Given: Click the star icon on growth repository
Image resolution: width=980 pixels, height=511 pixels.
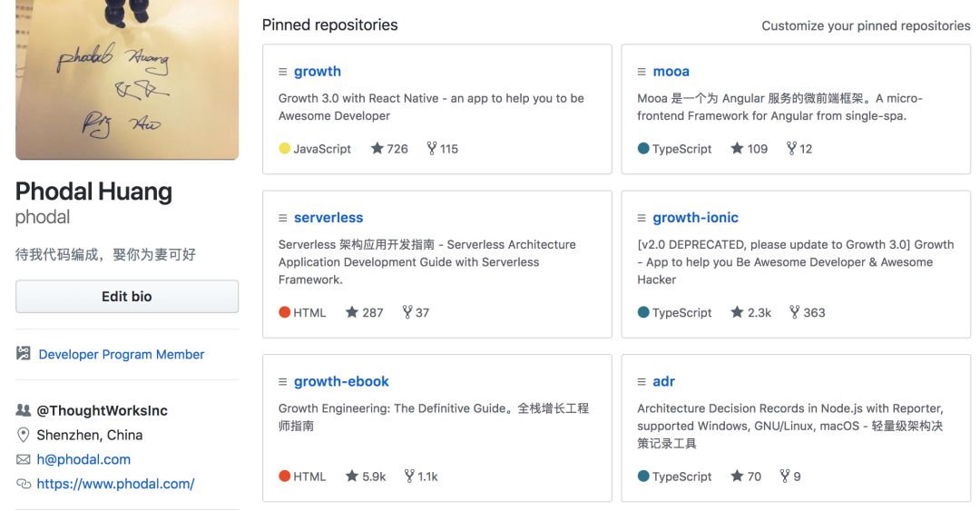Looking at the screenshot, I should click(x=377, y=149).
